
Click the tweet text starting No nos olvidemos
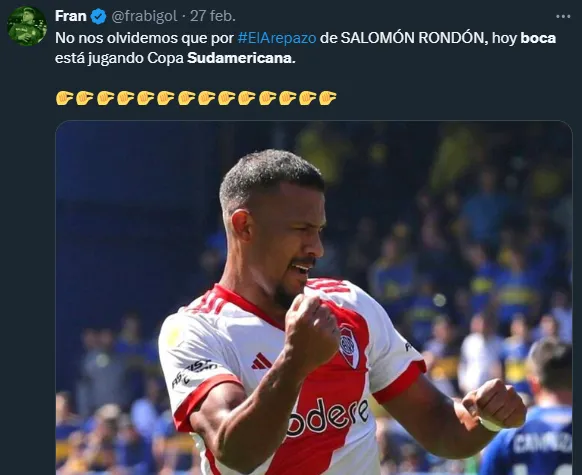(x=305, y=48)
